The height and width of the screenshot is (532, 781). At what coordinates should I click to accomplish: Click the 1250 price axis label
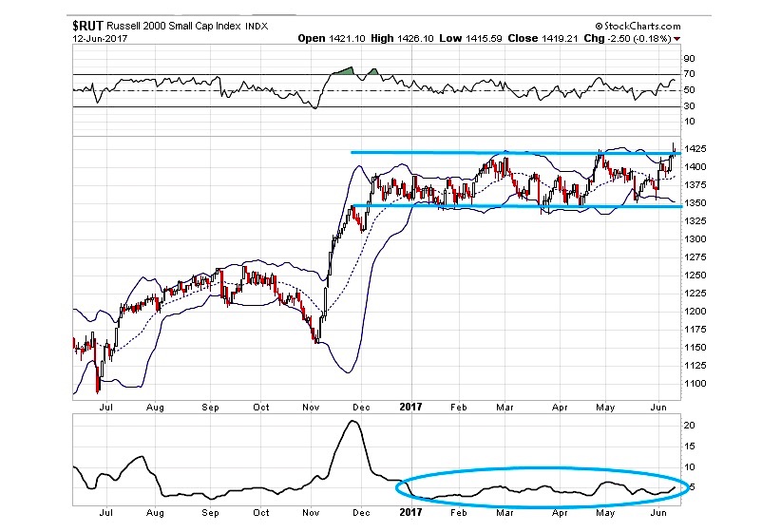pyautogui.click(x=695, y=275)
